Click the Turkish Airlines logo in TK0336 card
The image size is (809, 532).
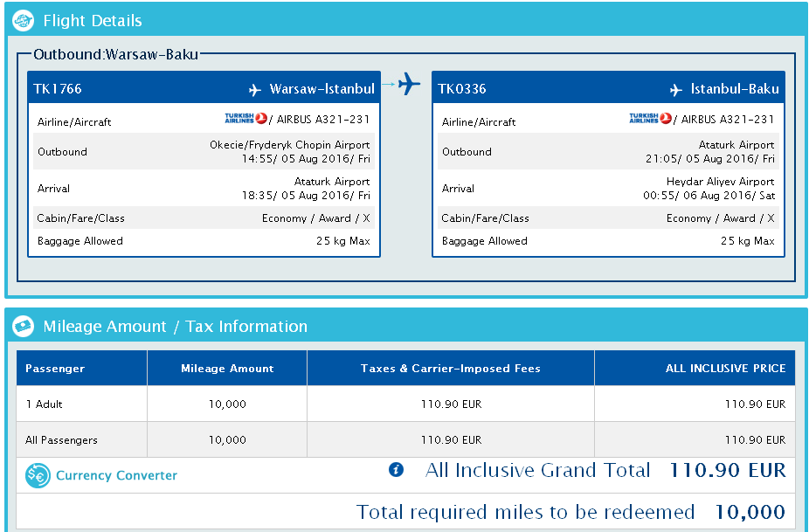[x=651, y=119]
